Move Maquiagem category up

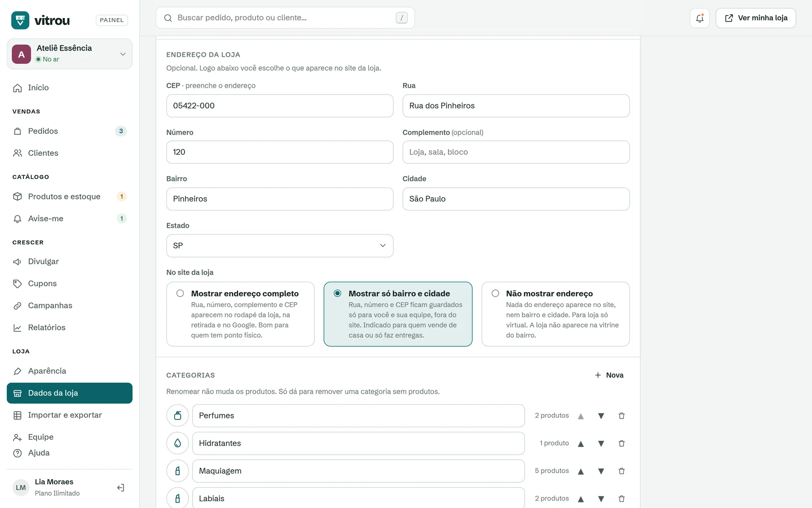pos(581,471)
